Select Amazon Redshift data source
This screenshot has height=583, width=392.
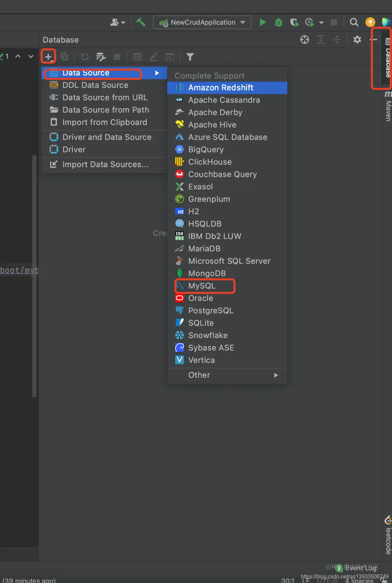[227, 88]
